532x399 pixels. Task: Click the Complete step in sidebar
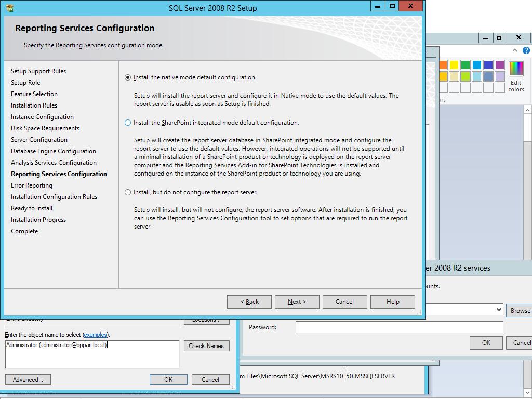24,231
